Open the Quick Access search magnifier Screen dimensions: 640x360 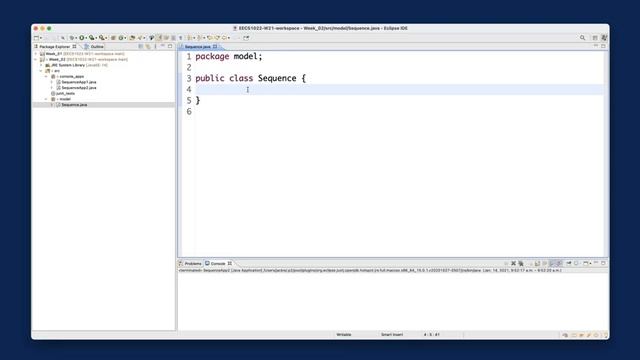582,38
